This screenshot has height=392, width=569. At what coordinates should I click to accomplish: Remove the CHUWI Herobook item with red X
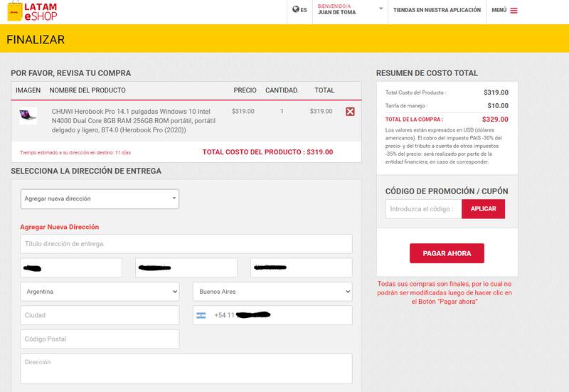coord(350,112)
